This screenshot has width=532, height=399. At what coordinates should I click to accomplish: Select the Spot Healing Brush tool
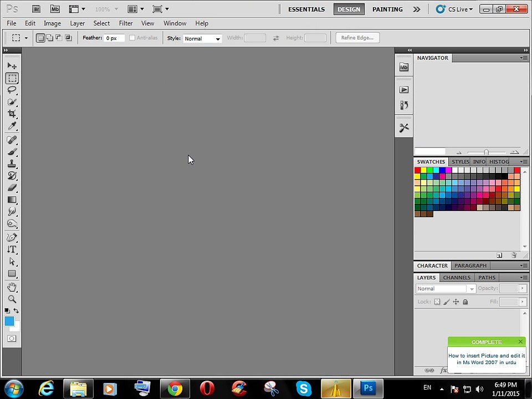pos(12,140)
